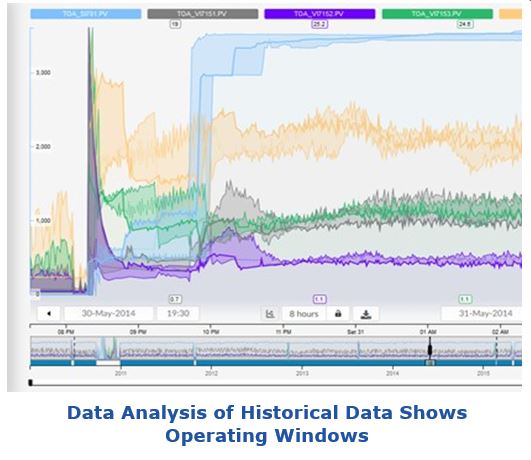Click the 30-May-2014 start date field
The image size is (531, 460).
click(x=108, y=313)
